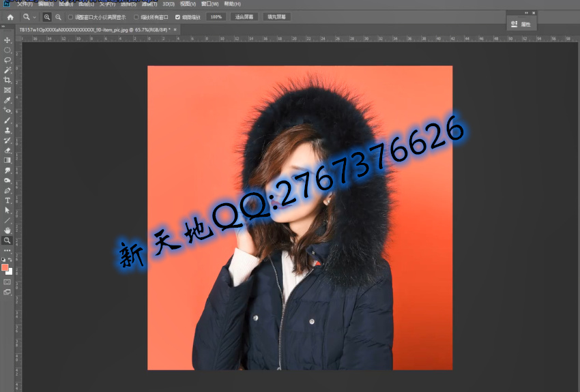Select the Clone Stamp tool
Viewport: 580px width, 392px height.
click(7, 130)
